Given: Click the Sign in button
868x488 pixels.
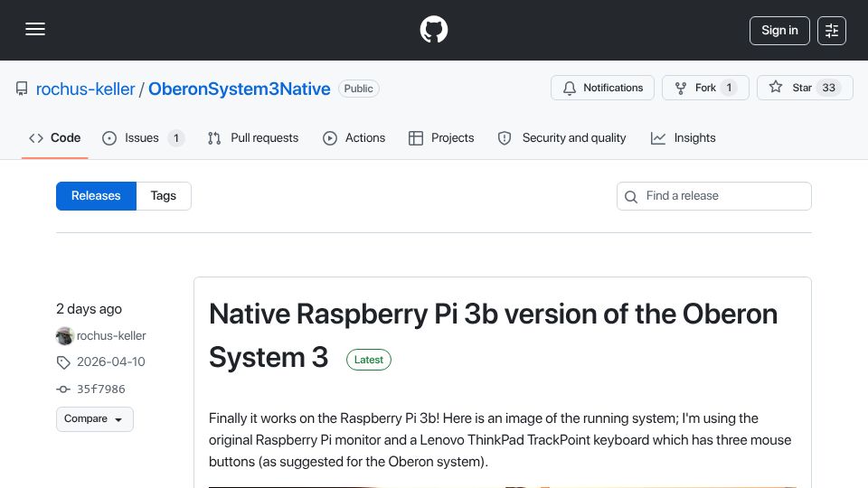Looking at the screenshot, I should pos(779,31).
